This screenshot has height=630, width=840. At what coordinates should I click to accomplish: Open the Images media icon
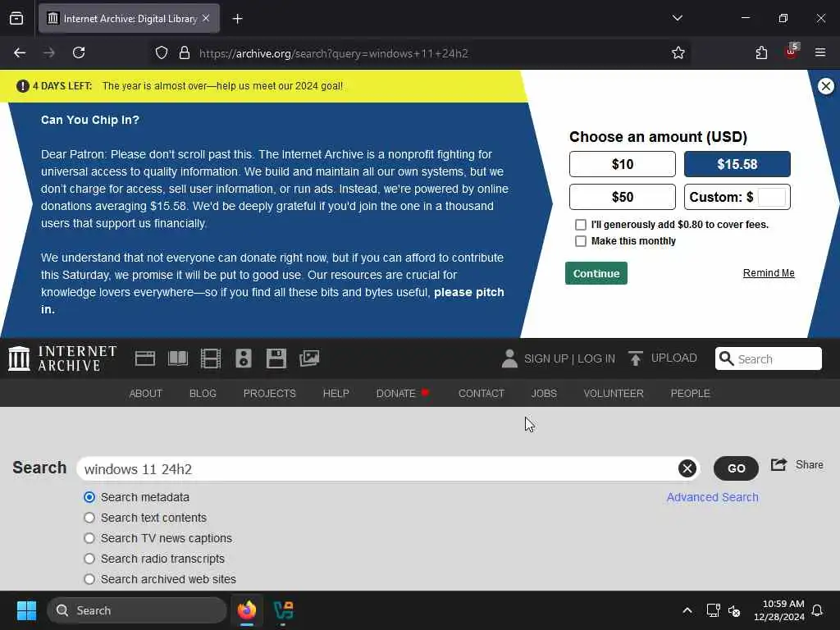click(x=309, y=358)
